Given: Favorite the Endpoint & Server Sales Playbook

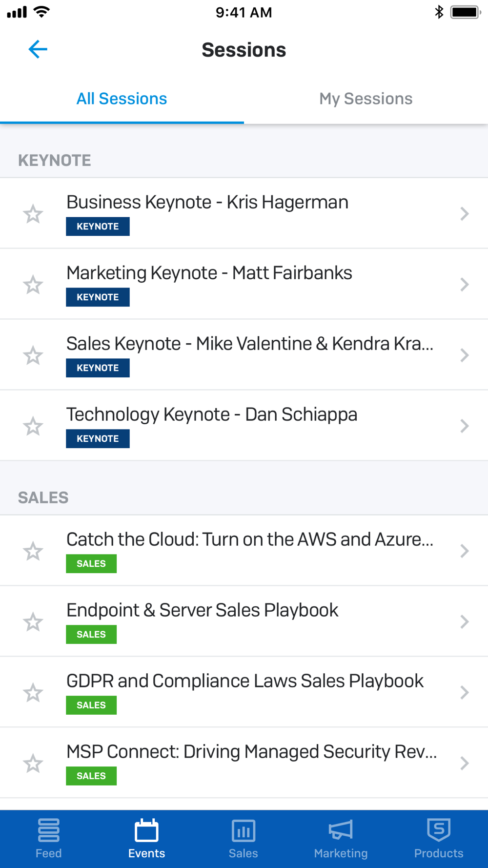Looking at the screenshot, I should click(x=33, y=622).
